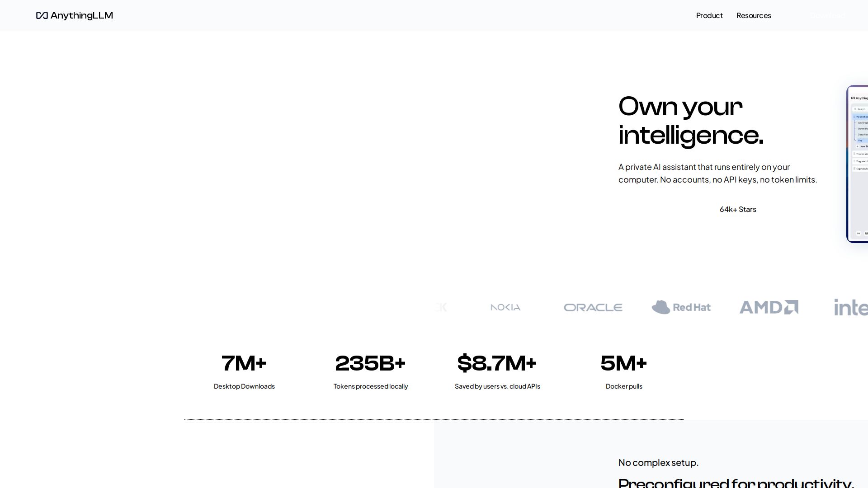Click the "Desktop Downloads" label
Viewport: 868px width, 488px height.
[244, 386]
